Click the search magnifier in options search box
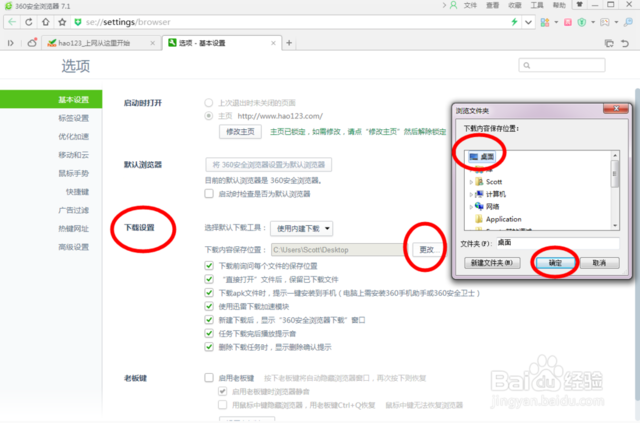The height and width of the screenshot is (423, 640). (527, 65)
